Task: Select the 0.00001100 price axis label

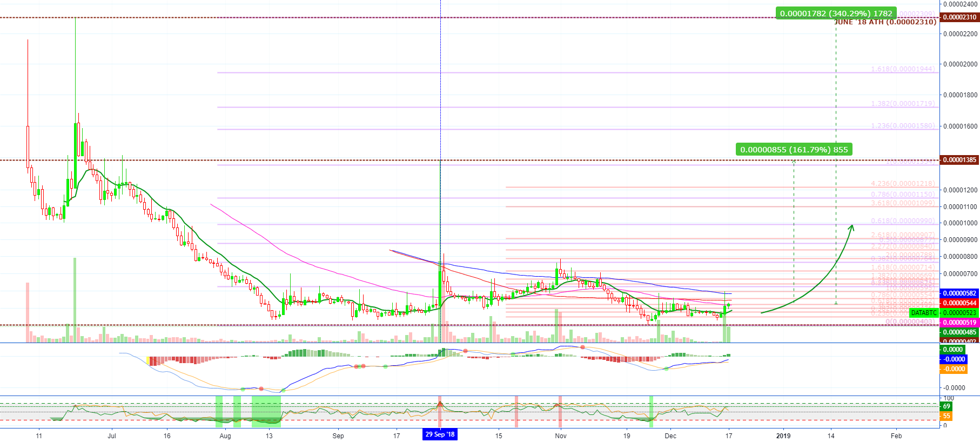Action: point(960,207)
